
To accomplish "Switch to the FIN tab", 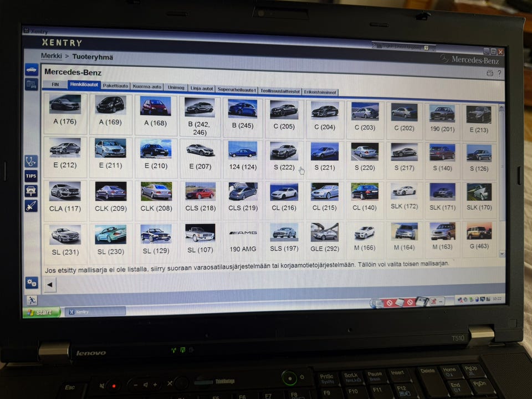I will tap(55, 84).
